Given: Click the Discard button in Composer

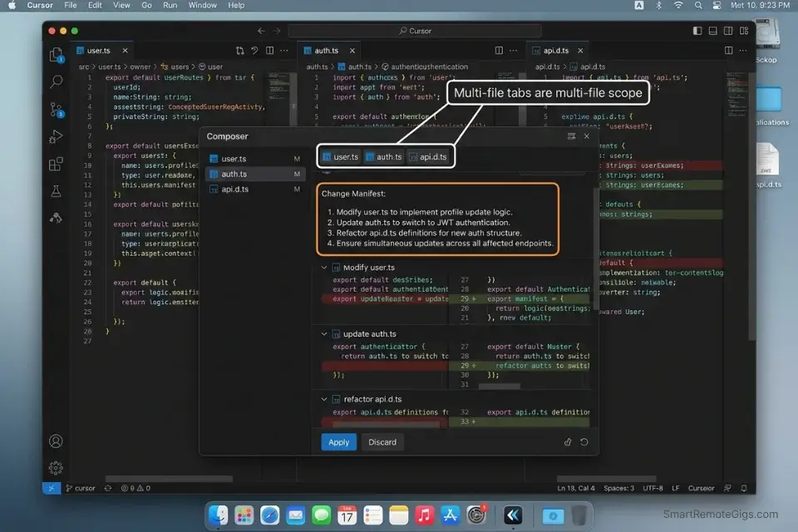Looking at the screenshot, I should pyautogui.click(x=382, y=441).
